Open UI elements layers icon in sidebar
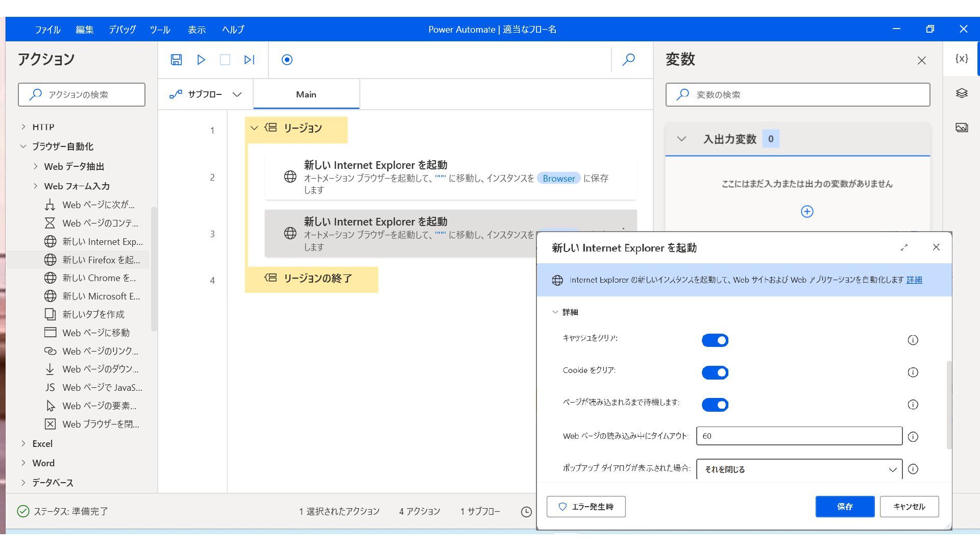980x551 pixels. click(x=962, y=93)
